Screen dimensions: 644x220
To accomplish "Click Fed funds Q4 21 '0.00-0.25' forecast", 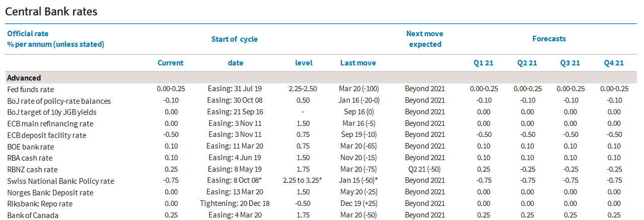I will click(x=614, y=89).
